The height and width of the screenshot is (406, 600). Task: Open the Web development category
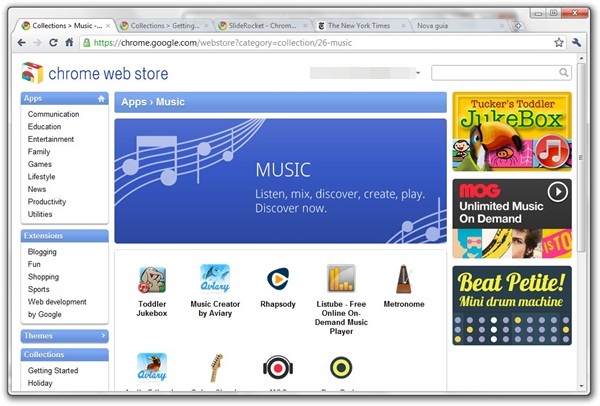[57, 302]
